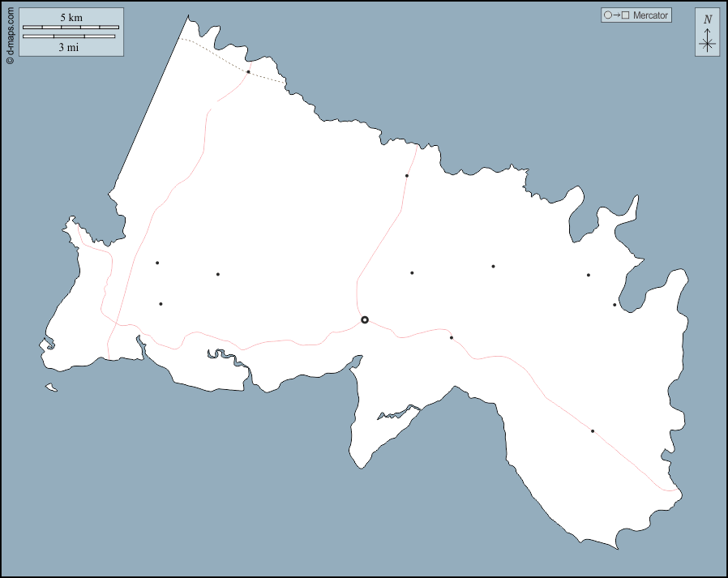Click the city dot on the southeastern road
The height and width of the screenshot is (578, 728).
593,431
